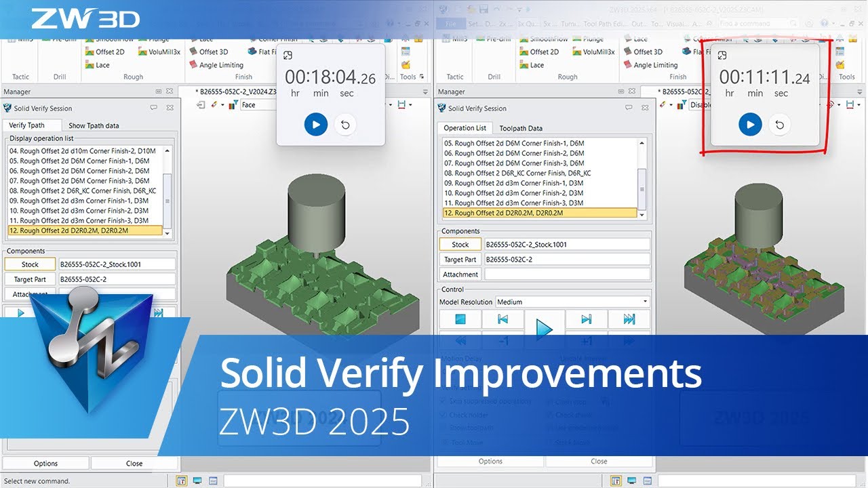Choose Angle Limiting finish in left window
Viewport: 868px width, 488px height.
click(x=215, y=65)
